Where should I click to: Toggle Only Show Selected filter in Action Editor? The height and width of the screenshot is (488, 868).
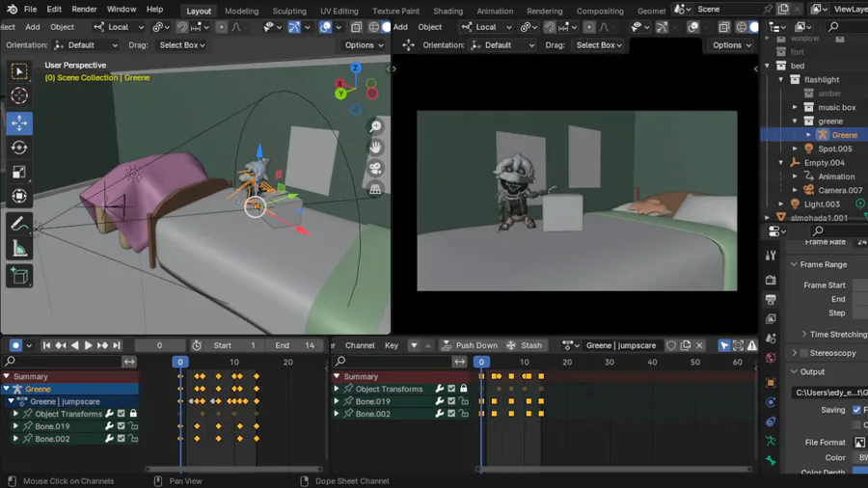click(724, 345)
